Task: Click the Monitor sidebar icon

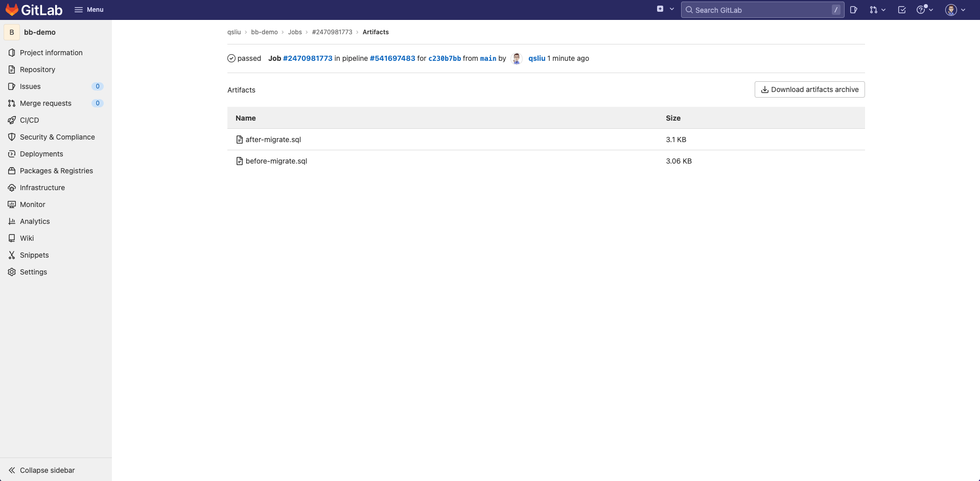Action: pos(12,204)
